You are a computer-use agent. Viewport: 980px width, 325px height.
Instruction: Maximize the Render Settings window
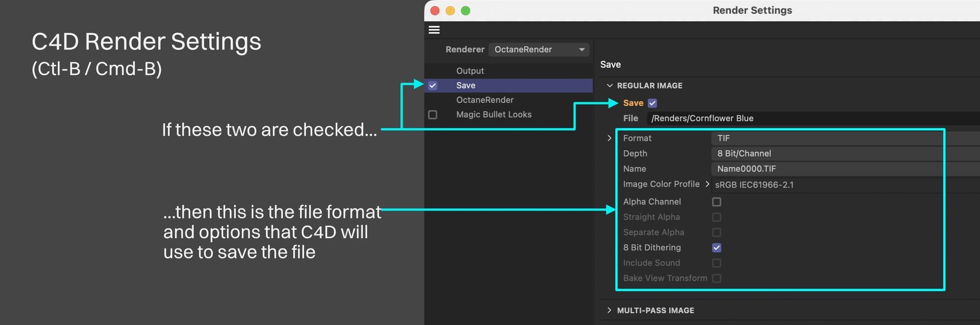point(465,11)
